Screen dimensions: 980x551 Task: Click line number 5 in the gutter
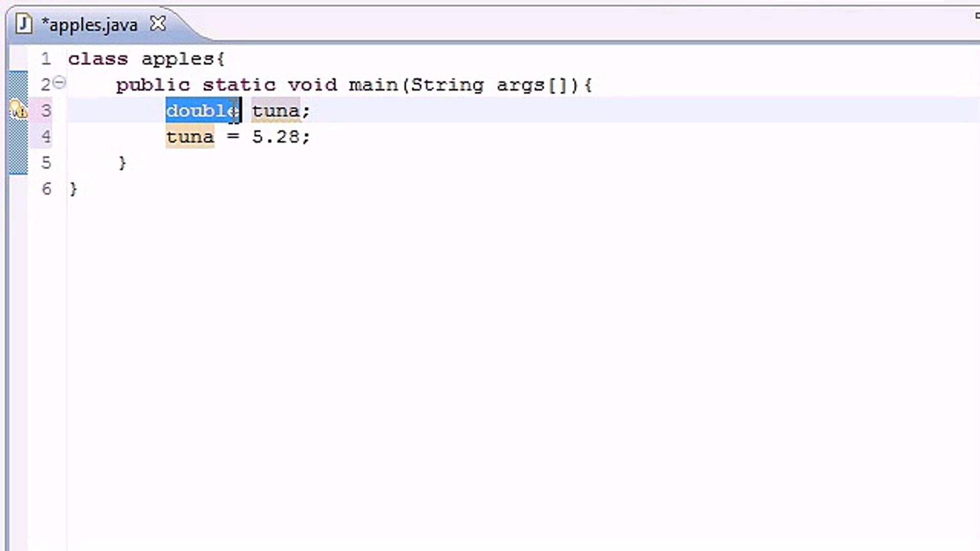tap(46, 163)
